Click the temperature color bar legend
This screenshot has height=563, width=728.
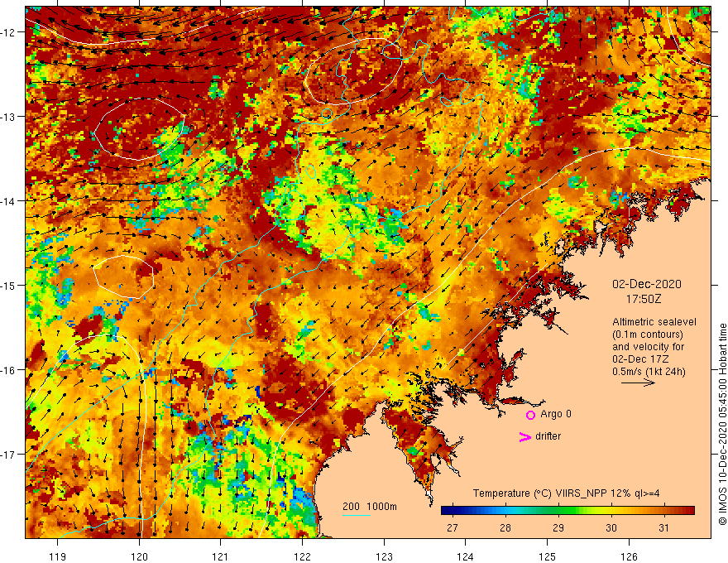coord(568,511)
